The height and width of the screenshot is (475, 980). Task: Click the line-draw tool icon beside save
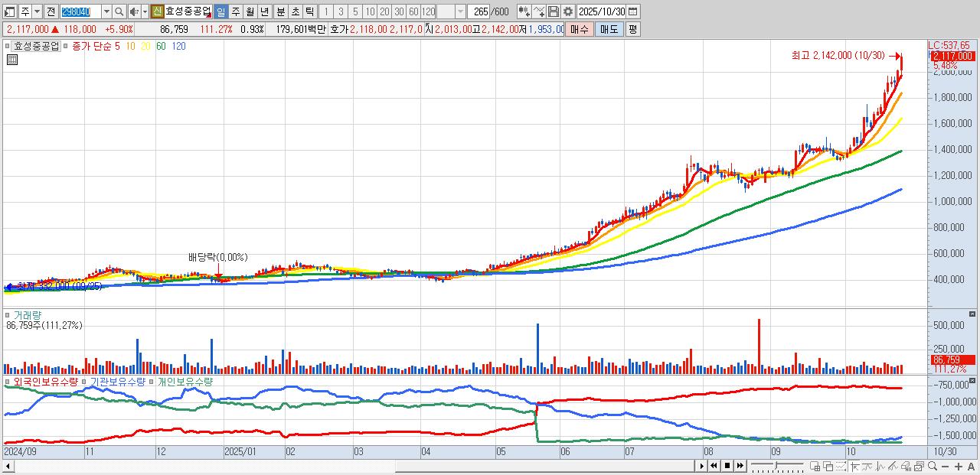click(539, 11)
